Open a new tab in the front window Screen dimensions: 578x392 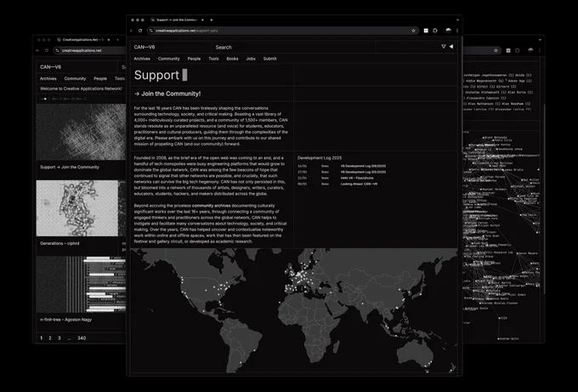(211, 20)
